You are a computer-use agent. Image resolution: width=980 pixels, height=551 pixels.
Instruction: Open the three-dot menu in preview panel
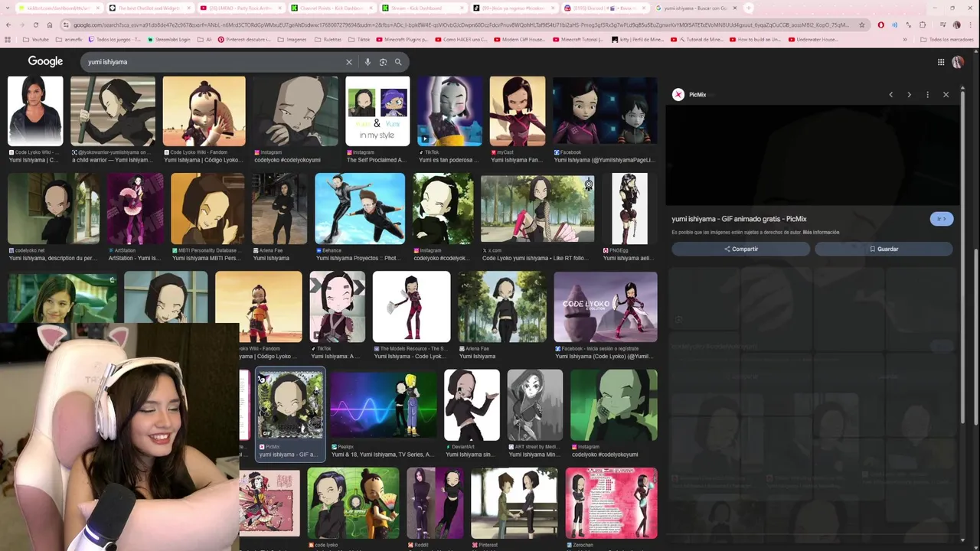tap(927, 95)
